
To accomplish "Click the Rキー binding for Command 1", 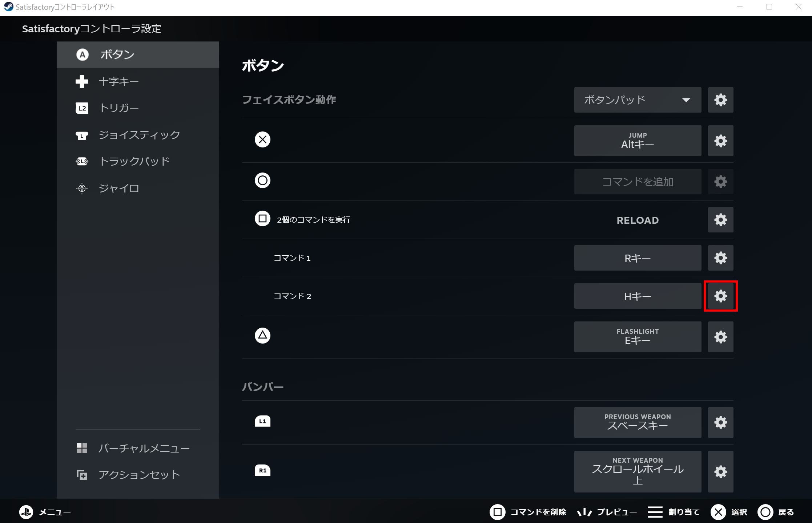I will (638, 258).
